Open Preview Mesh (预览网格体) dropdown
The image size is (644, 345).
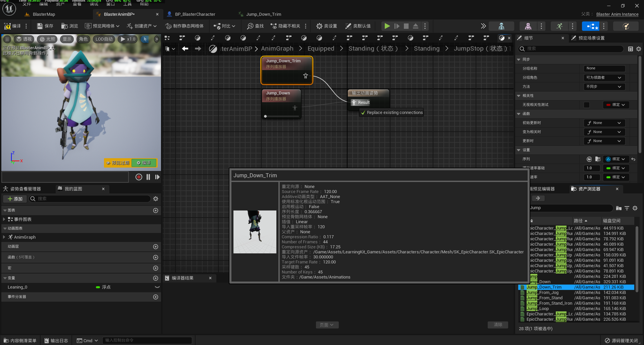tap(102, 26)
